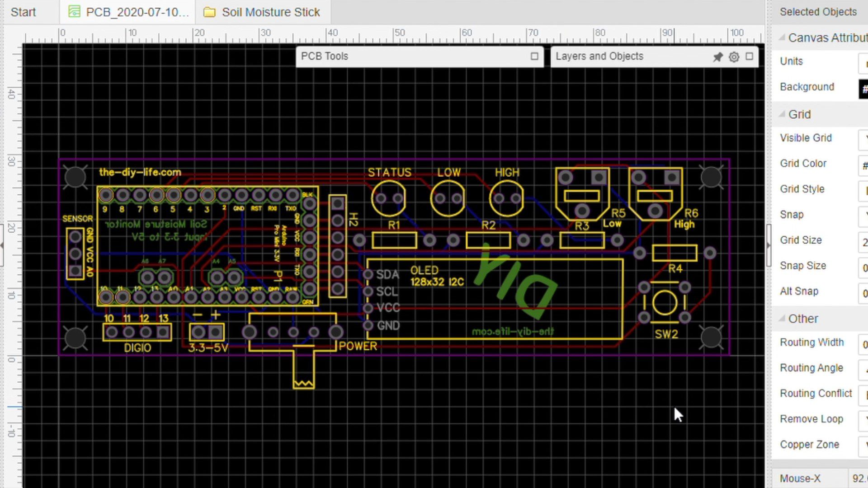Maximize the Layers and Objects panel
The image size is (868, 488).
click(x=750, y=56)
